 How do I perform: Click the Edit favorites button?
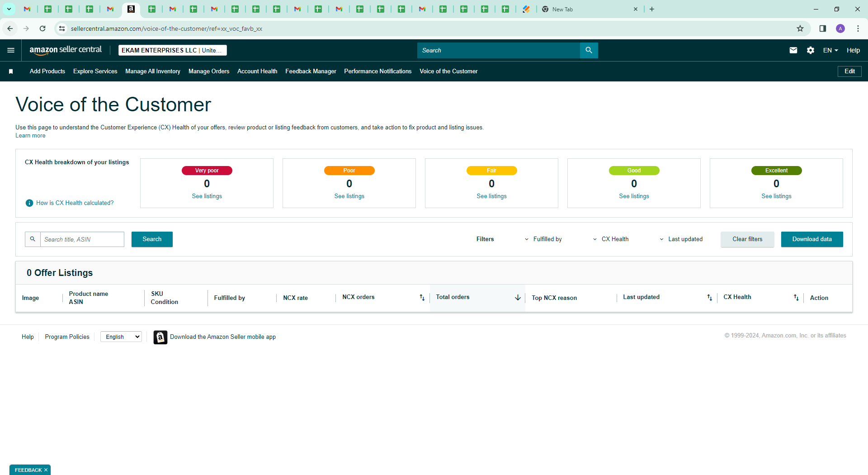(849, 71)
